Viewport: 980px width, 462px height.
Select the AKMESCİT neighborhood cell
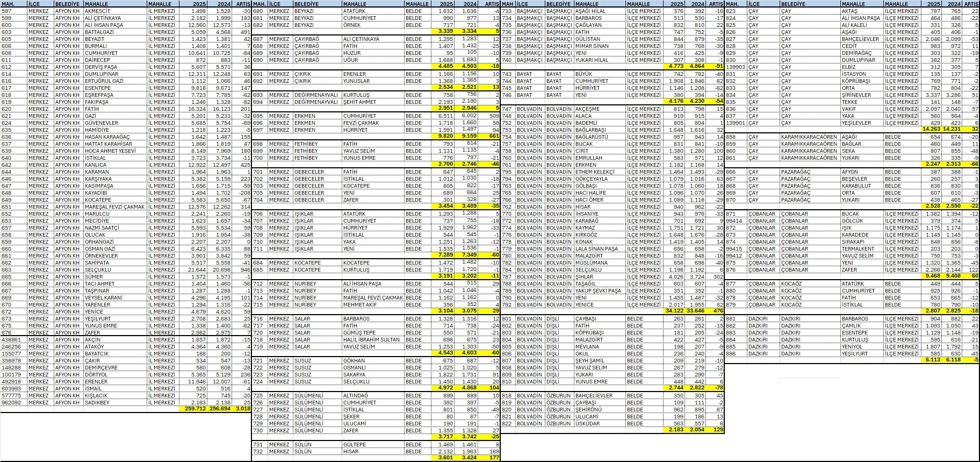(x=97, y=11)
